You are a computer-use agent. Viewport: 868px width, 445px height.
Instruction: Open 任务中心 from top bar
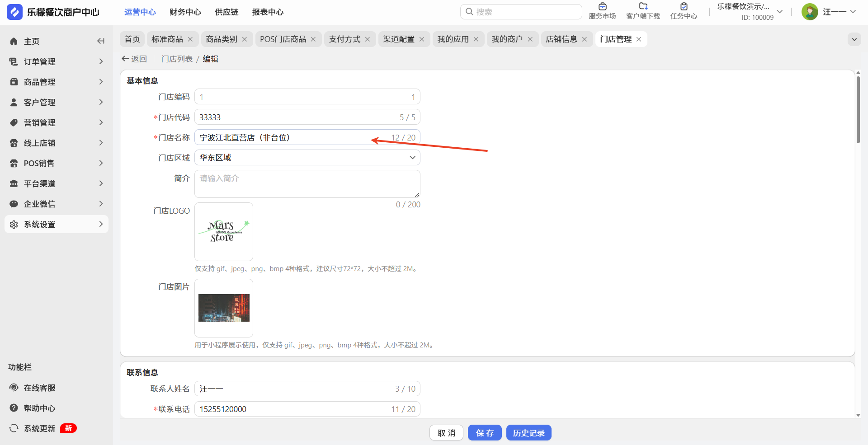coord(684,11)
